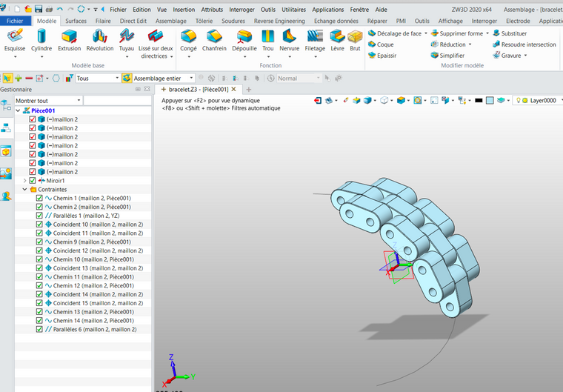Toggle Chemin 1 constraint checkbox
Screen dimensions: 563x392
[39, 198]
